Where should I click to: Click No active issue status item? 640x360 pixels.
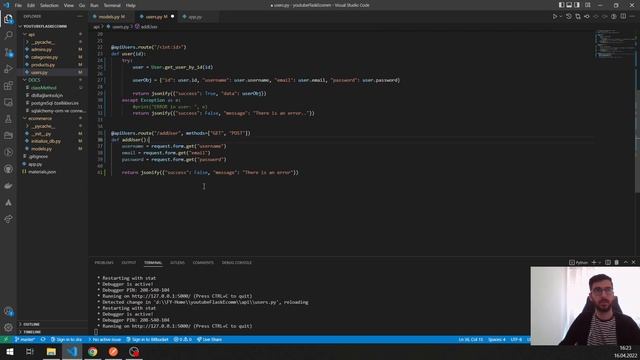coord(104,340)
